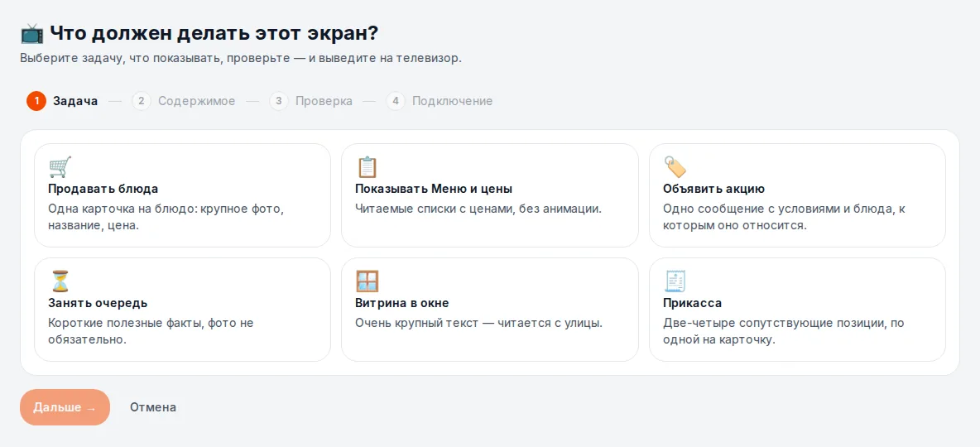The height and width of the screenshot is (447, 980).
Task: Click text 'Очень крупный текст — читается с улицы.'
Action: pos(478,323)
